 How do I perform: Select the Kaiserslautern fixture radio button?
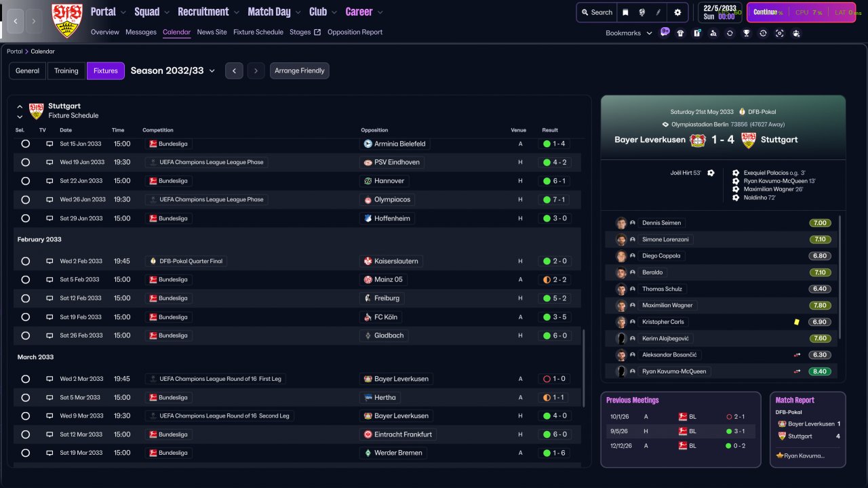[26, 261]
